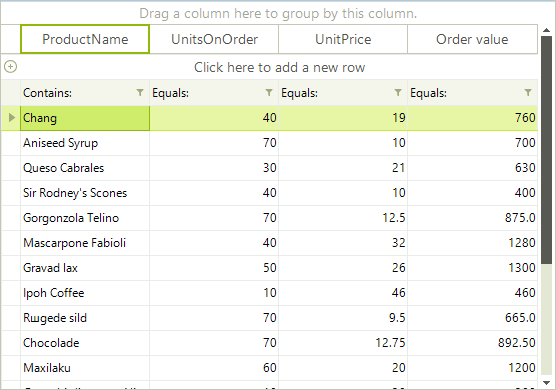Open UnitPrice filter funnel icon

pos(398,93)
